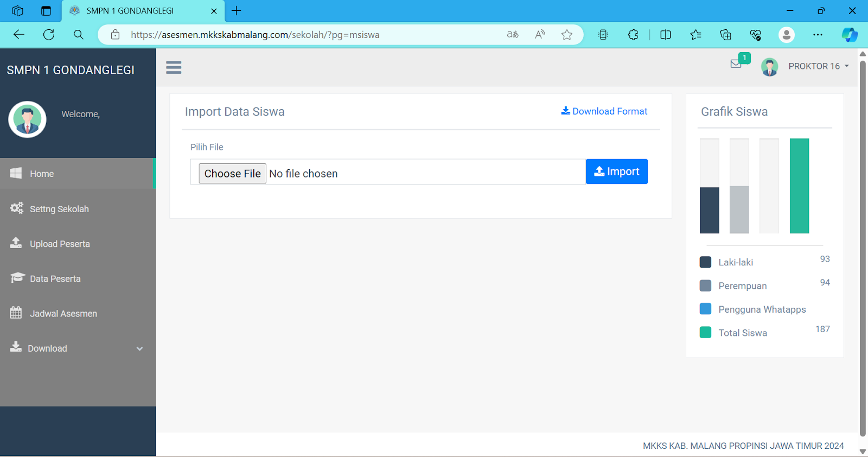Expand the Download sidebar submenu
Screen dimensions: 868x457
tap(78, 348)
